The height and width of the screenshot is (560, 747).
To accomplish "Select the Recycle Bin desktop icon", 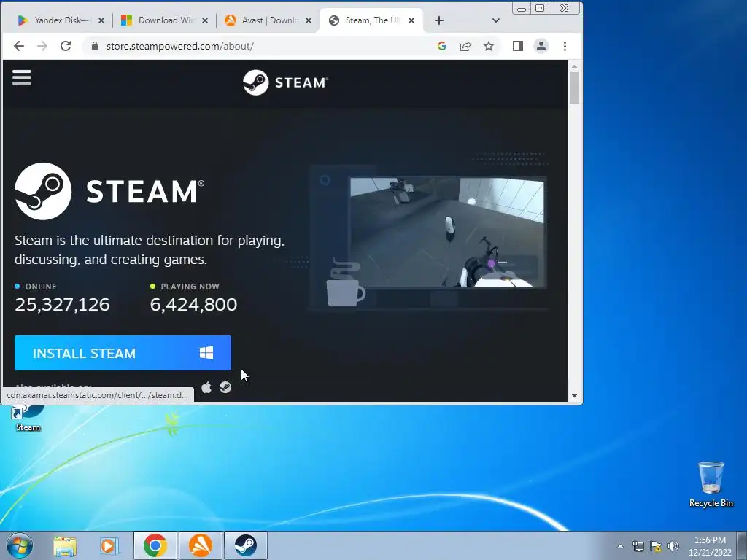I will 711,484.
